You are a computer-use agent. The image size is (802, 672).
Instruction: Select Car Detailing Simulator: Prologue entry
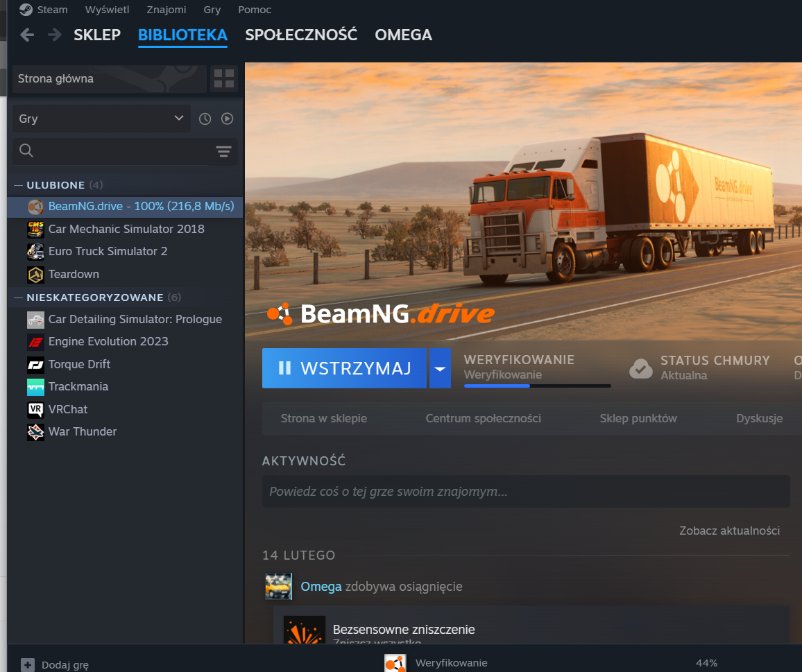[126, 320]
